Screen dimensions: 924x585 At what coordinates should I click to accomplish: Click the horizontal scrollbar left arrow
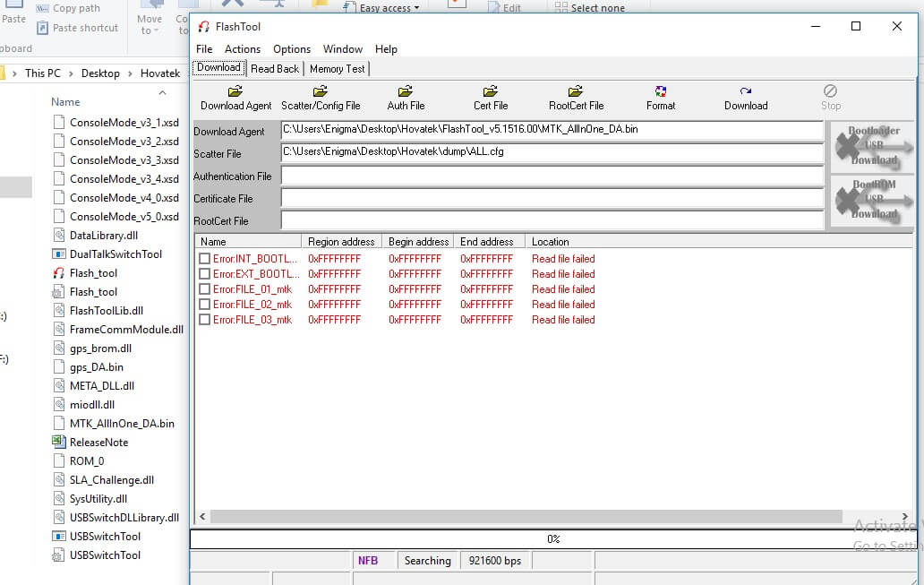click(x=202, y=517)
